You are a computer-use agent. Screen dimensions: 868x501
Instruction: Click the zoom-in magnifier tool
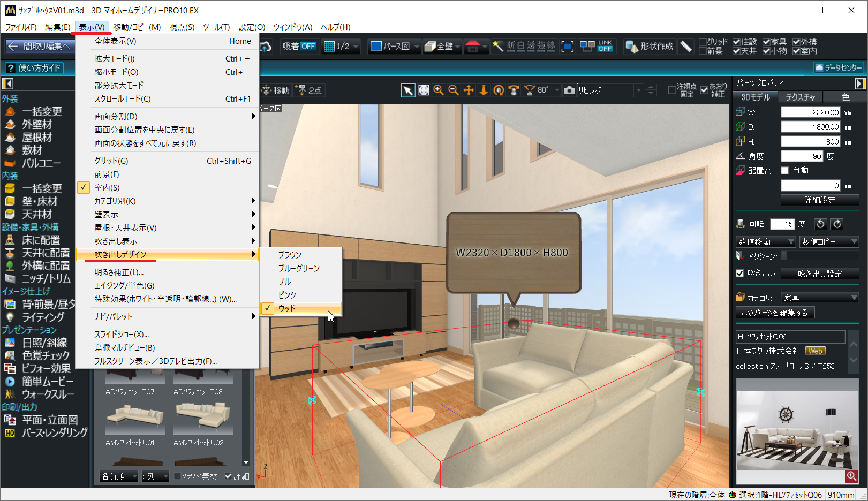(439, 90)
